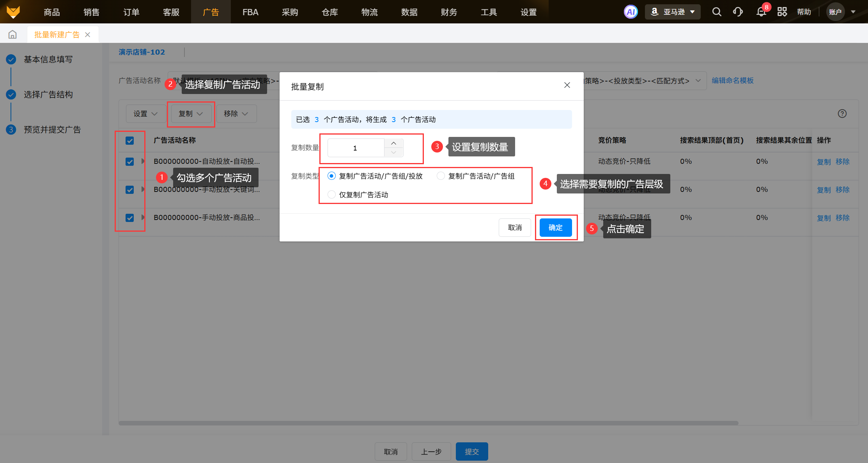This screenshot has height=463, width=868.
Task: Open the apps grid icon
Action: tap(782, 12)
